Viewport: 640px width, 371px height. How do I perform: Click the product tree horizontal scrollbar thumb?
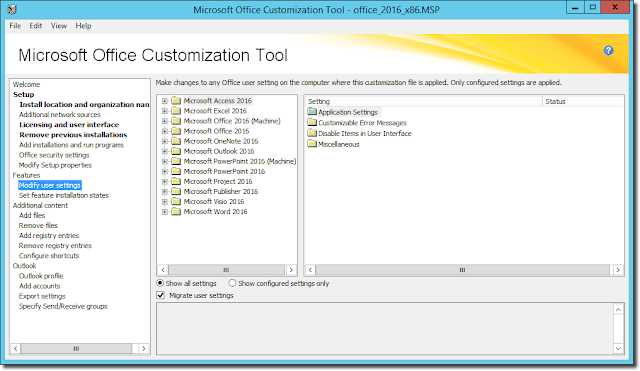tap(227, 270)
